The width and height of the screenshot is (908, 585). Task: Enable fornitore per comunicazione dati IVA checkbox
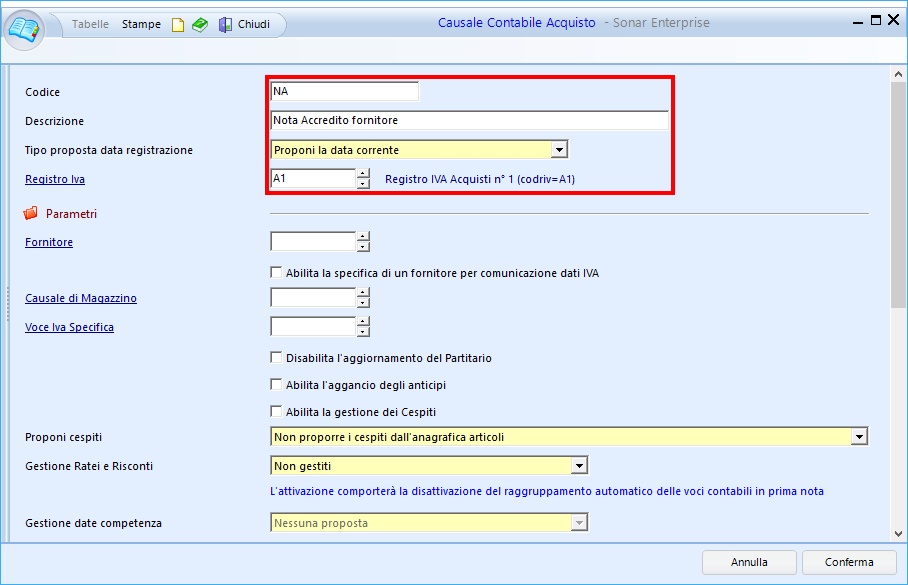pos(277,272)
